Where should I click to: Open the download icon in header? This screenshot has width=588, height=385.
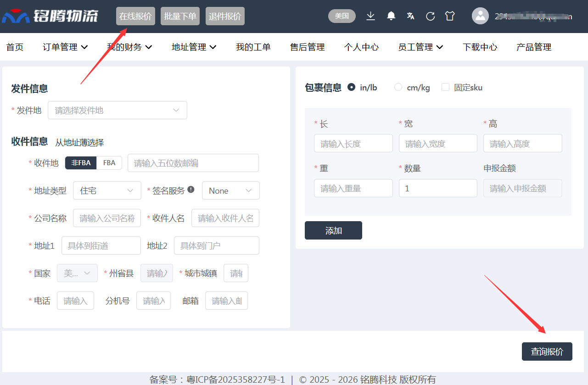pos(370,16)
